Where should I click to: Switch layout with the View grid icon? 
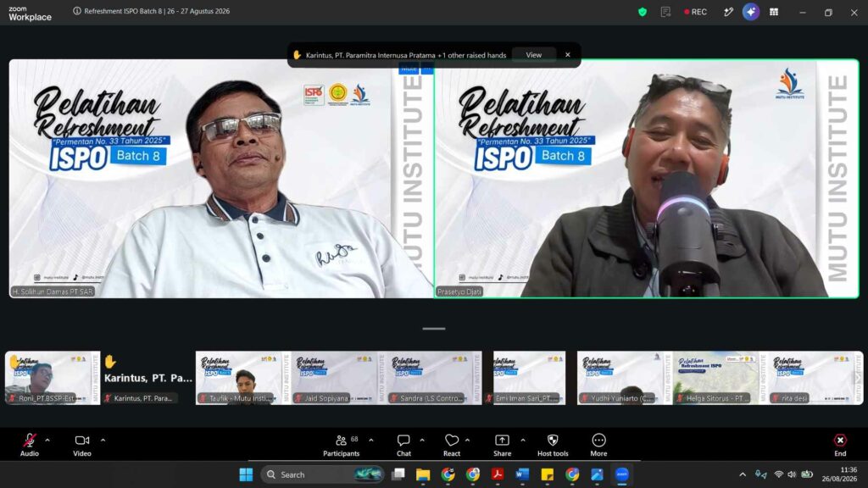774,12
